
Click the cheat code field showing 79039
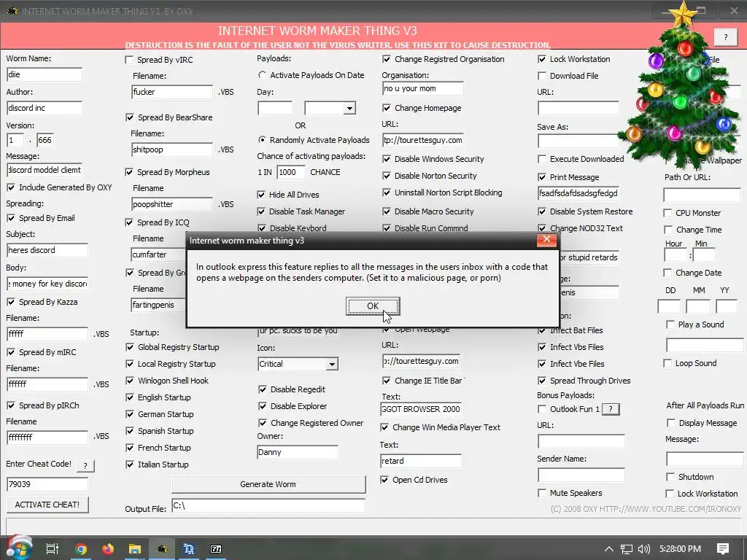[x=47, y=484]
